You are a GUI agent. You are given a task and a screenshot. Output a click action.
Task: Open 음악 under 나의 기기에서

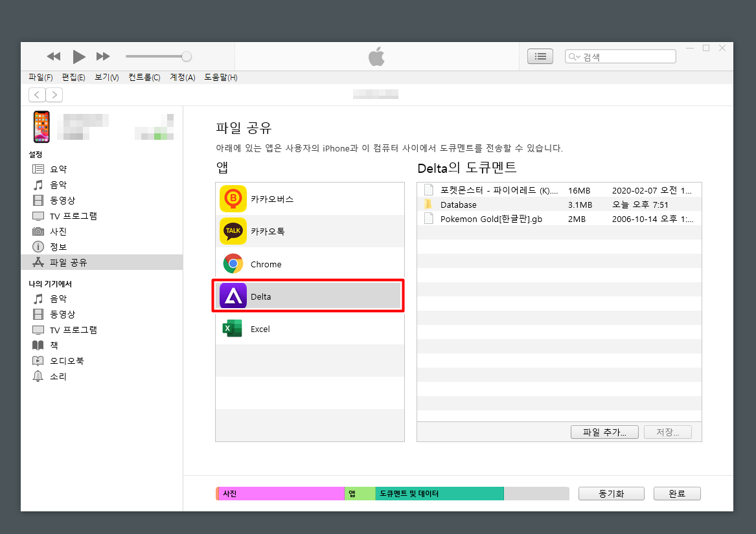pyautogui.click(x=102, y=299)
